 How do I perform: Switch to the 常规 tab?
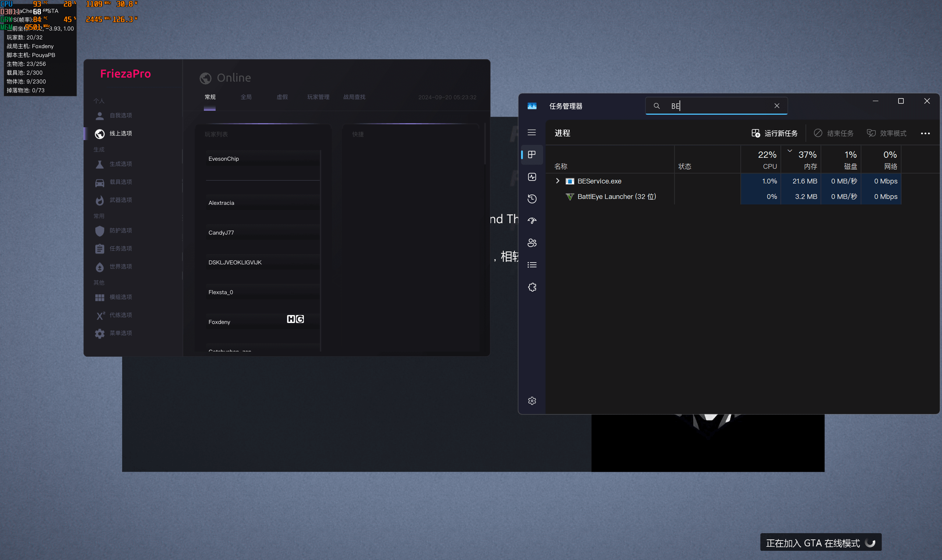210,97
